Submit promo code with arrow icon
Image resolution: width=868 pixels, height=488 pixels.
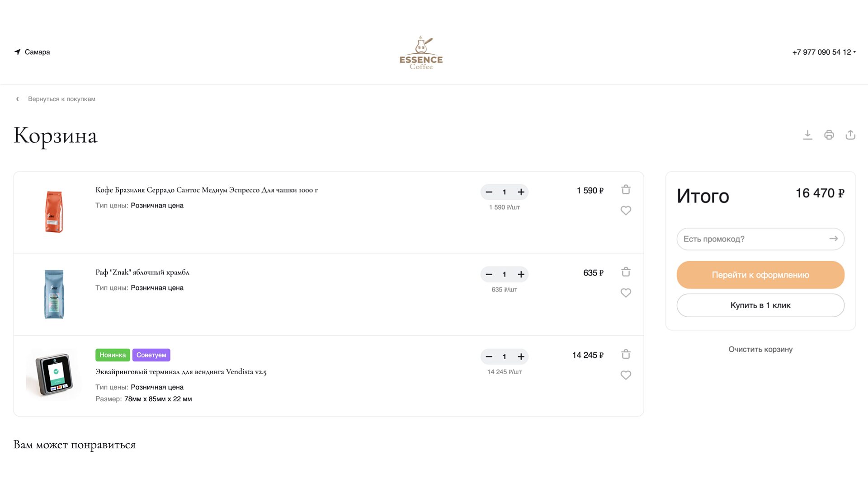834,239
